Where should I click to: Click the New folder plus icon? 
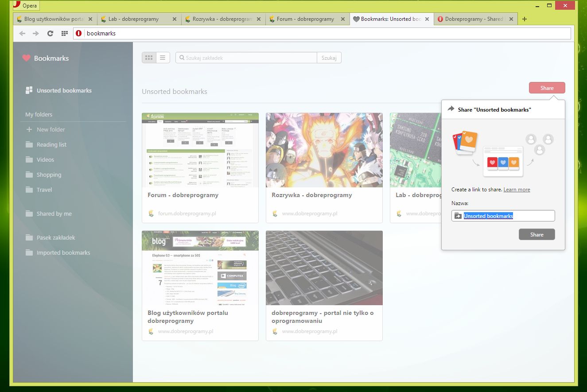[x=29, y=129]
